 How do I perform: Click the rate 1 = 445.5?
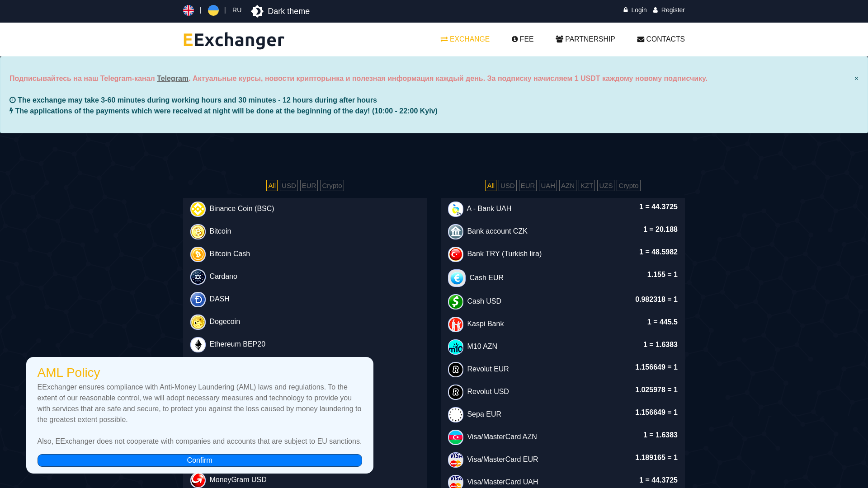pyautogui.click(x=662, y=322)
